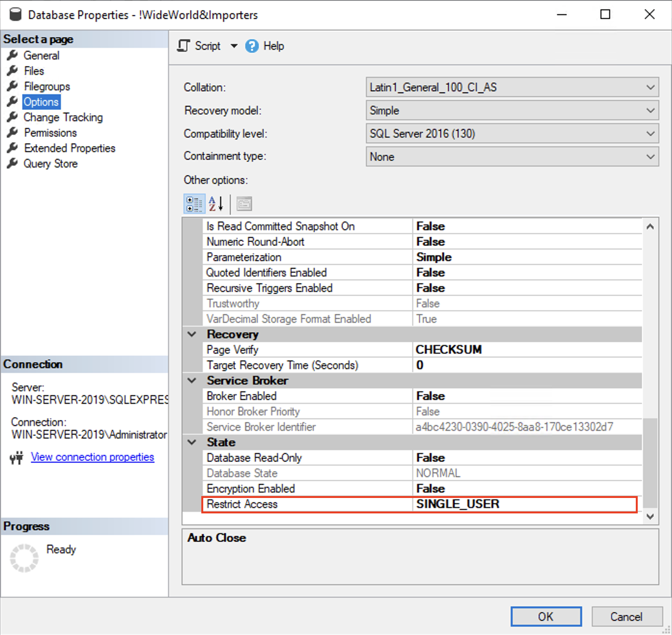672x635 pixels.
Task: Click wrench icon beside Query Store
Action: click(13, 164)
